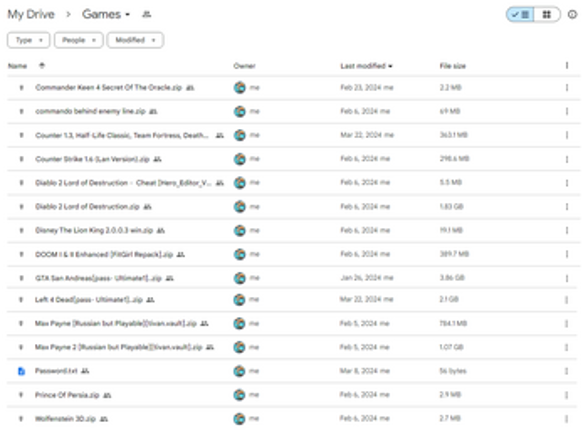Open more actions for Commander Keen 4 row
This screenshot has height=430, width=583.
pos(567,88)
